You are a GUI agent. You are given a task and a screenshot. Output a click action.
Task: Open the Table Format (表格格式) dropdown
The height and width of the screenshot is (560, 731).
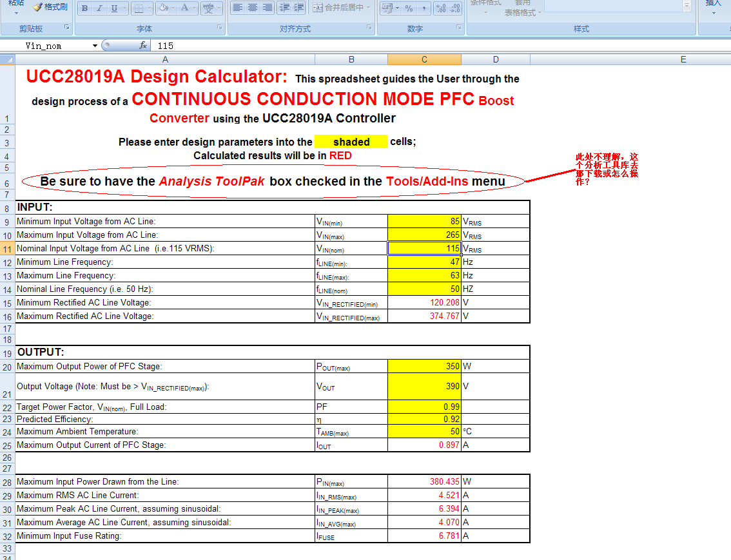[x=523, y=13]
